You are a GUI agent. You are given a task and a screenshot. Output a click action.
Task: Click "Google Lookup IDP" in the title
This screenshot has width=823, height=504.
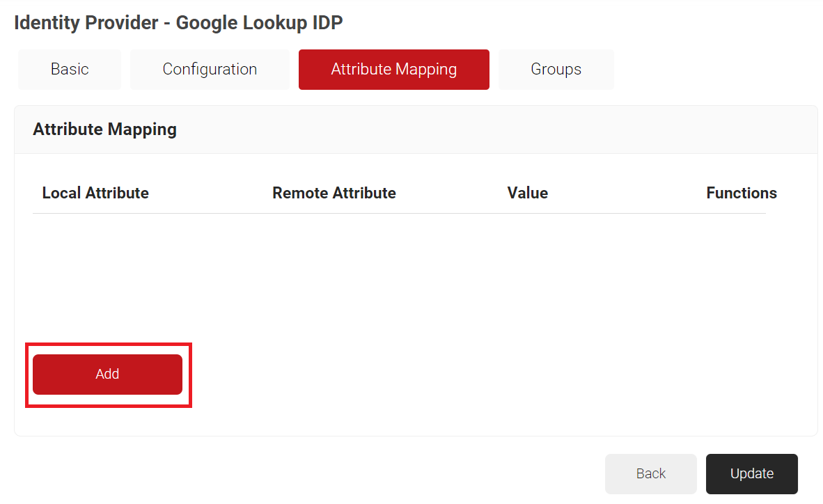coord(259,23)
